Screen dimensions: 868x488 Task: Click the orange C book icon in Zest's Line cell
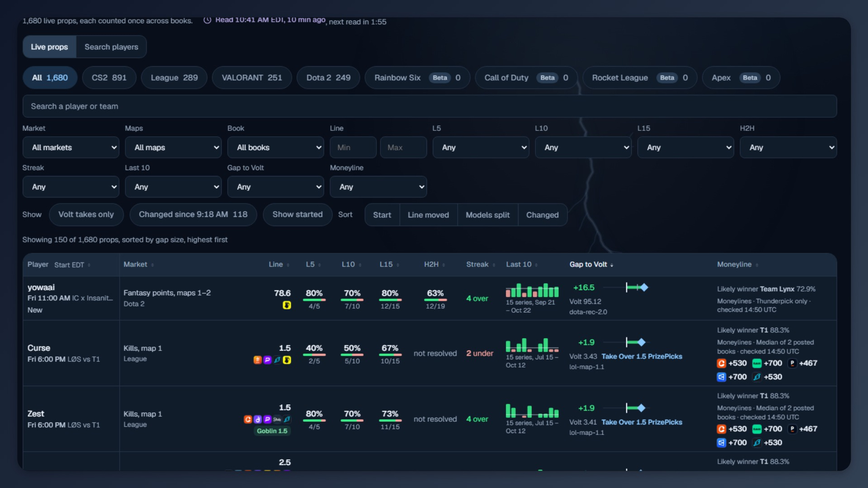tap(248, 420)
